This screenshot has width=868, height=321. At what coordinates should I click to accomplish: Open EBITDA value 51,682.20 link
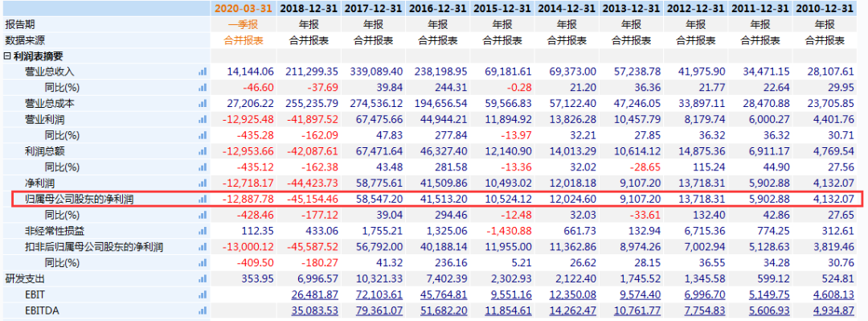(444, 311)
